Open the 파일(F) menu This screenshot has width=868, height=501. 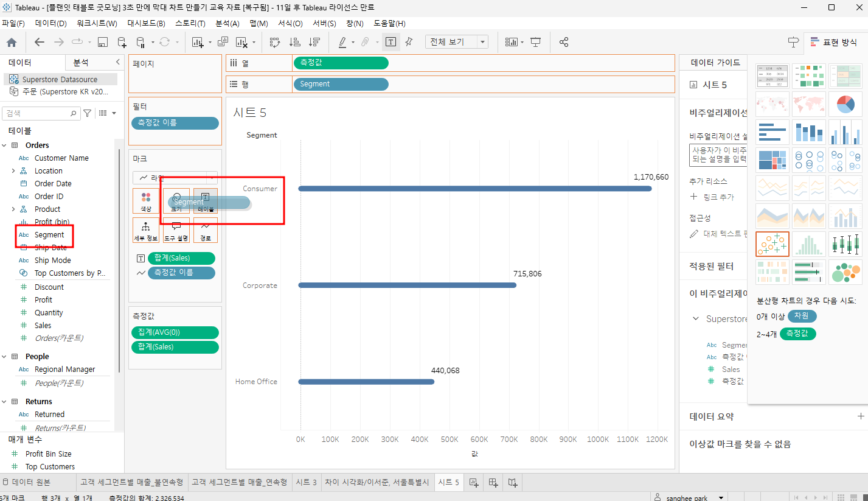[x=13, y=23]
